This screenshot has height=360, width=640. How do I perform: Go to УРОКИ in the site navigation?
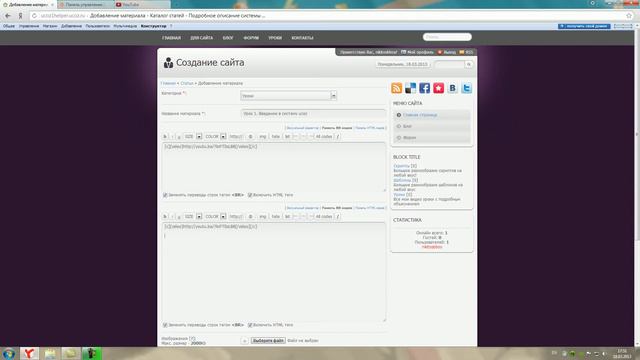tap(275, 38)
